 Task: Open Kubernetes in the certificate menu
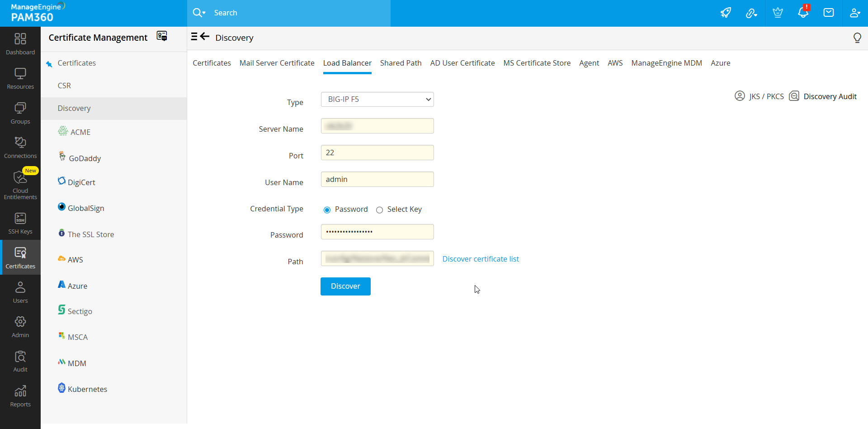pyautogui.click(x=87, y=389)
